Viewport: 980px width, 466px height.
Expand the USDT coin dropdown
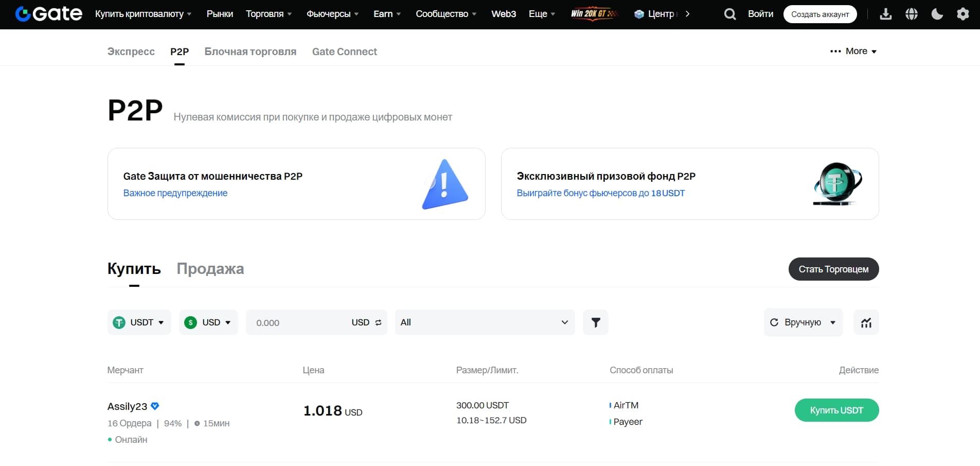point(139,322)
